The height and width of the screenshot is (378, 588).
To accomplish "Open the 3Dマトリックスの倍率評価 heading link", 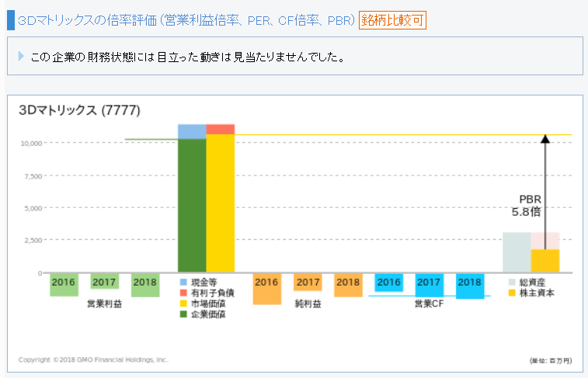I will [x=186, y=20].
